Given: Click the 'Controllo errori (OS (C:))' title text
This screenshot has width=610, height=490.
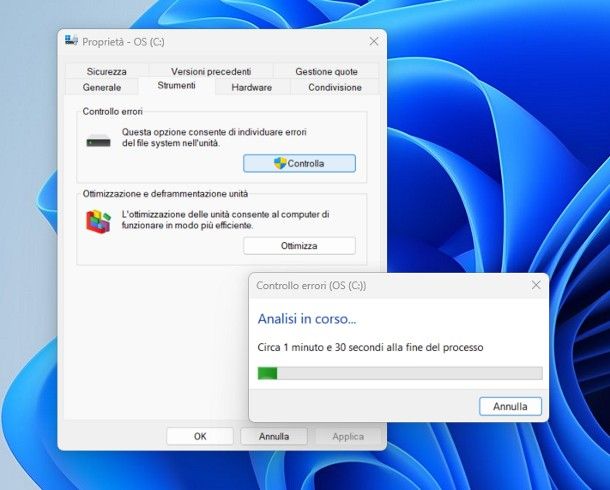Looking at the screenshot, I should [x=311, y=285].
